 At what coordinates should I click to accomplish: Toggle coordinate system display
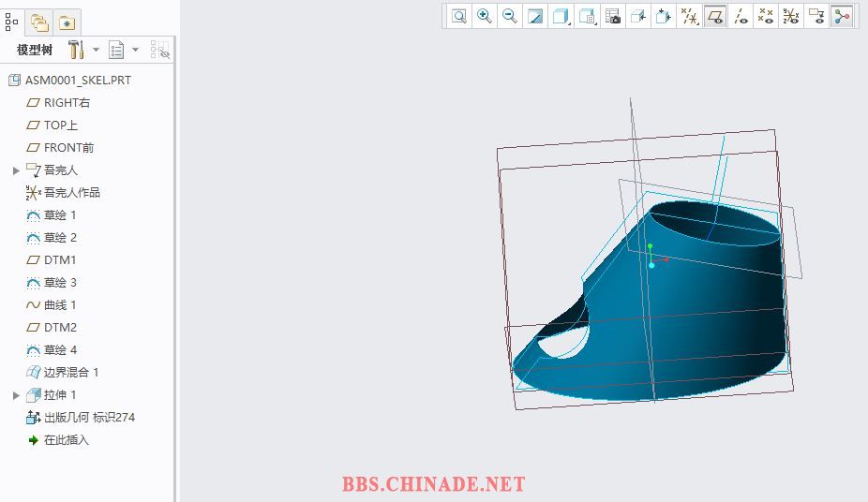click(x=791, y=16)
